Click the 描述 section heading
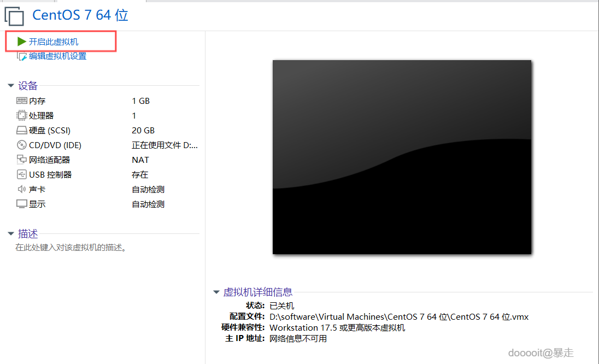Viewport: 599px width, 364px height. coord(28,233)
